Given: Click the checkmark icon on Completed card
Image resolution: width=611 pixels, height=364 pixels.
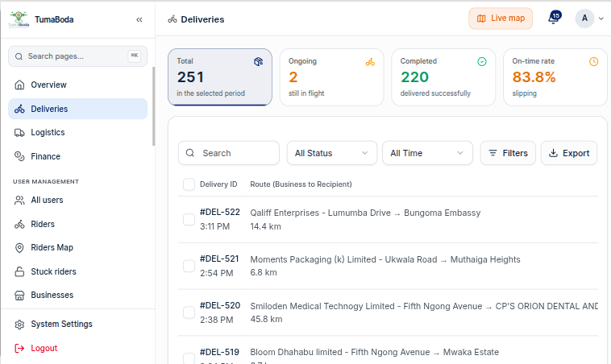Looking at the screenshot, I should [x=482, y=61].
